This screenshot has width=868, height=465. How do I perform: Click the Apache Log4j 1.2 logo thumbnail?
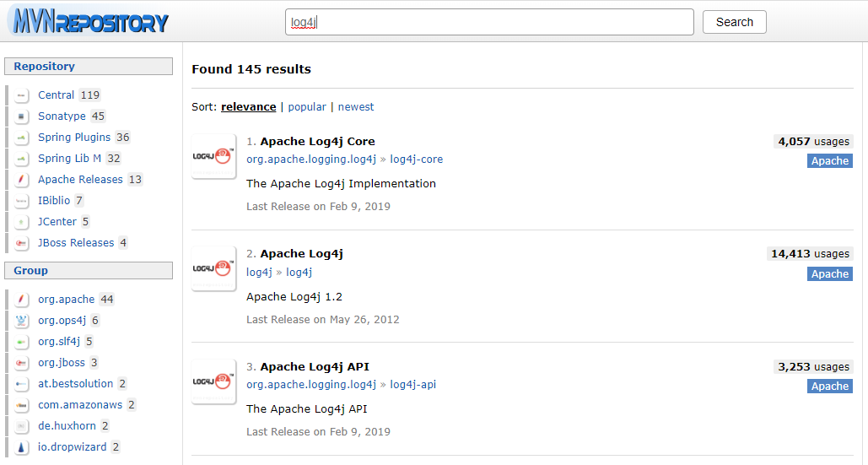[213, 269]
